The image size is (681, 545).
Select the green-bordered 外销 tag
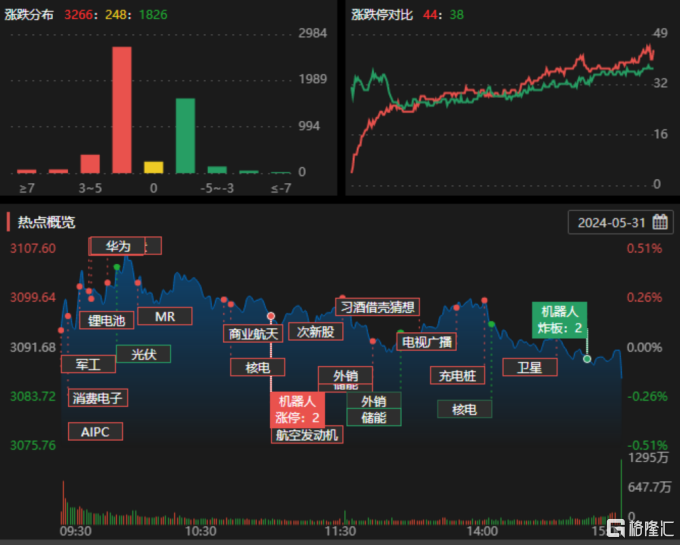374,400
